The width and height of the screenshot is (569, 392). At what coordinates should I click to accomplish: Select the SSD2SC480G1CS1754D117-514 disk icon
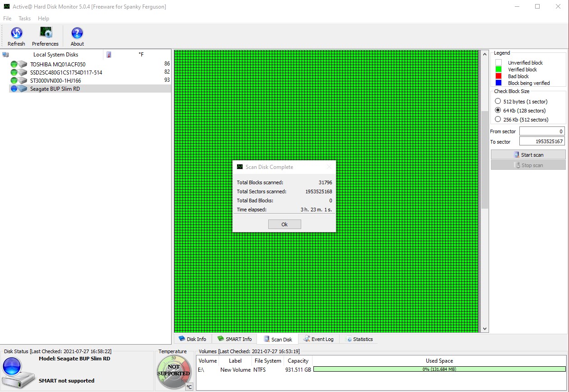pos(22,72)
